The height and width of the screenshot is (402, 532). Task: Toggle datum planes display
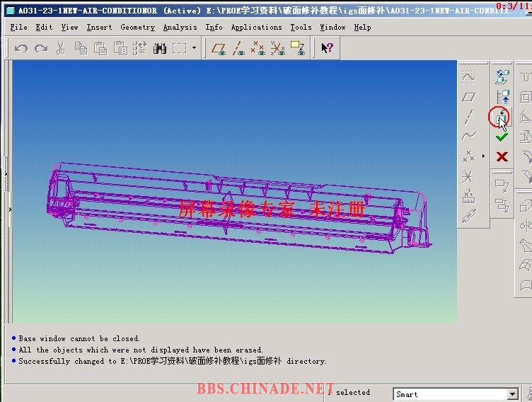219,49
